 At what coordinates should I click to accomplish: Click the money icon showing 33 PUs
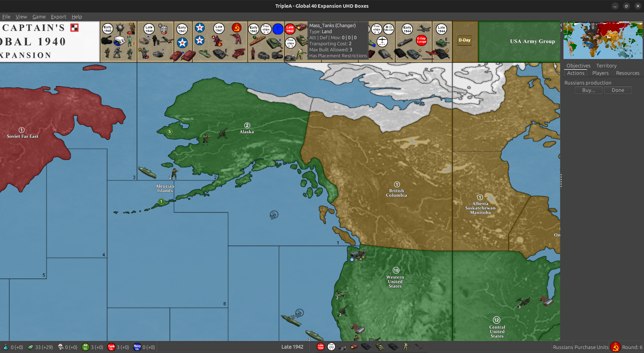tap(31, 347)
